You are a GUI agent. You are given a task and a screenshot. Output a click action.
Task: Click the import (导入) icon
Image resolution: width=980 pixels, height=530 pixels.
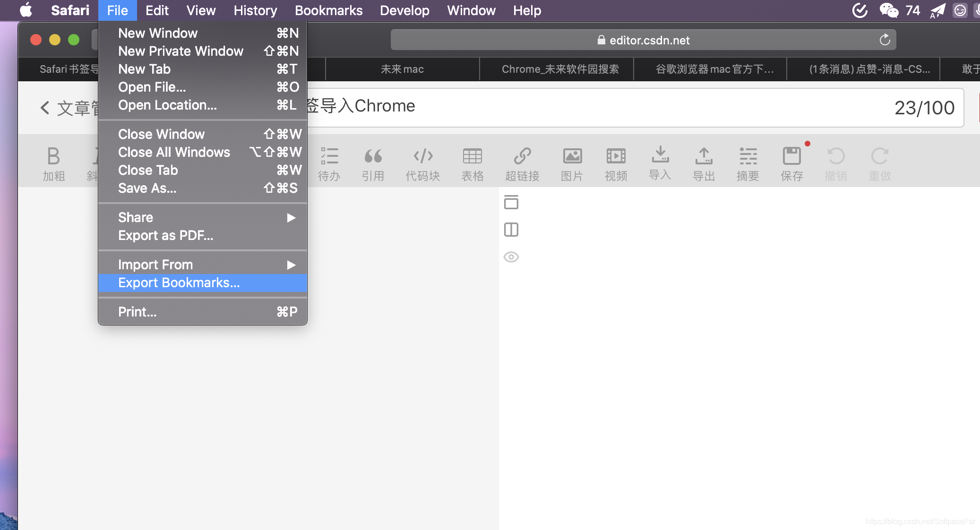point(660,163)
